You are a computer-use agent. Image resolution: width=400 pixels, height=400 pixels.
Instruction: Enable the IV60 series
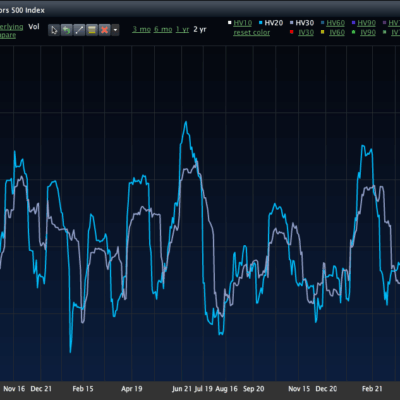[337, 32]
